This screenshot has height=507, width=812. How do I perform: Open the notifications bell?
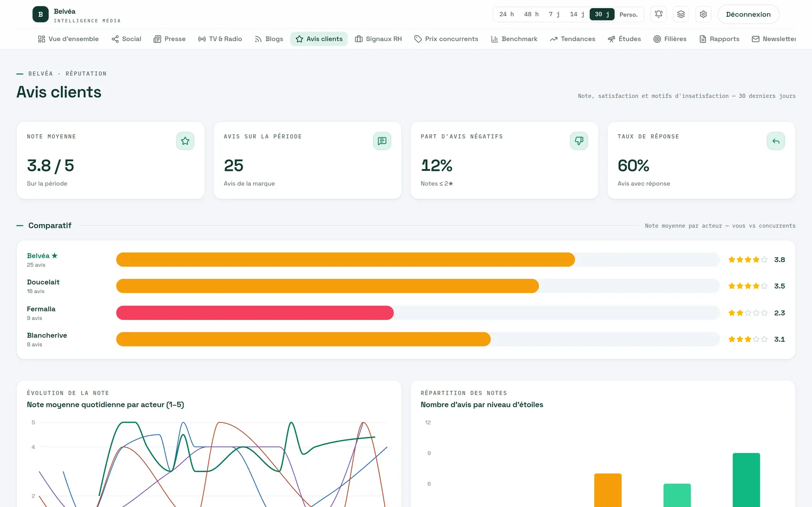[659, 14]
